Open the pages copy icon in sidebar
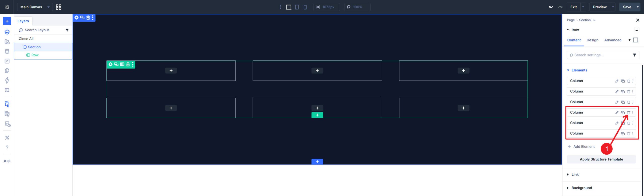 point(7,71)
